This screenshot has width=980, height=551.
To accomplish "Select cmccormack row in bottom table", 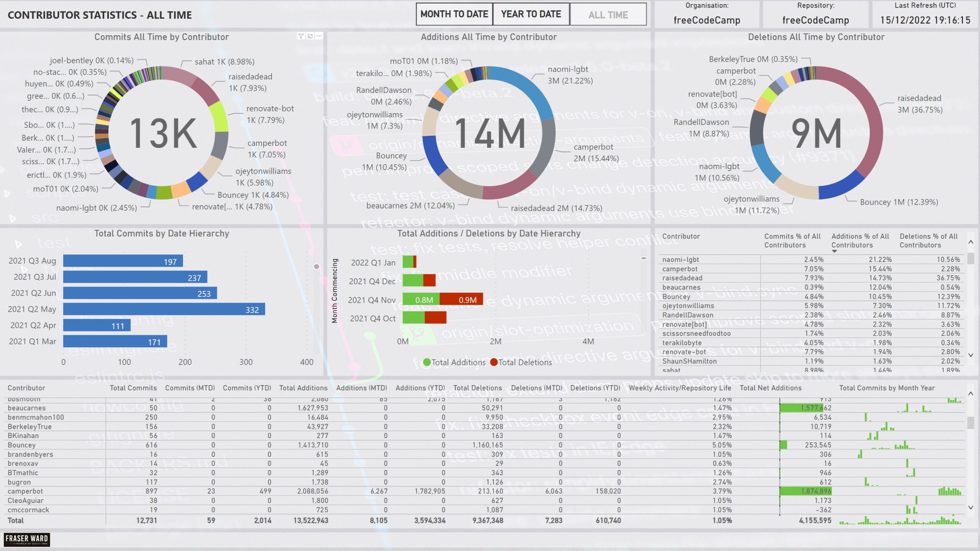I will (x=484, y=510).
